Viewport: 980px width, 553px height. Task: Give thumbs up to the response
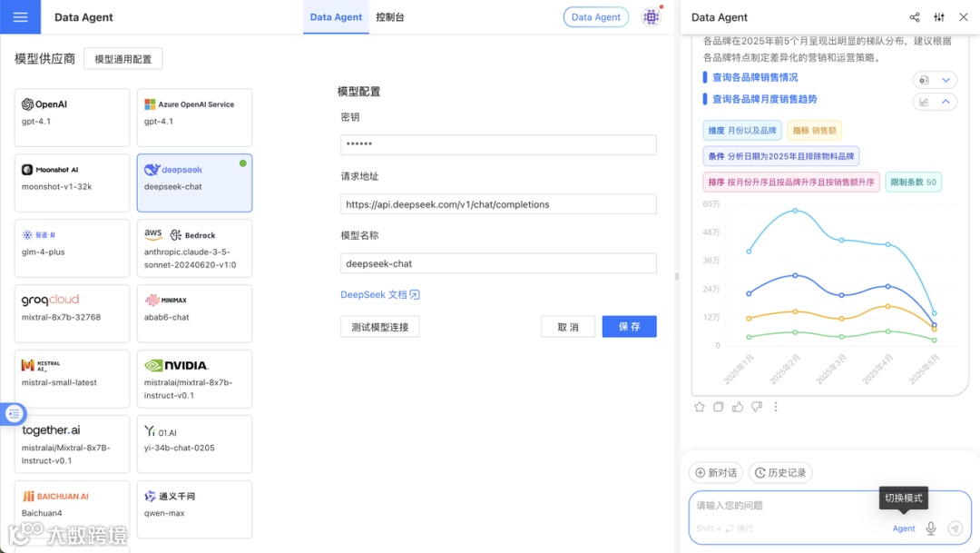(x=738, y=407)
